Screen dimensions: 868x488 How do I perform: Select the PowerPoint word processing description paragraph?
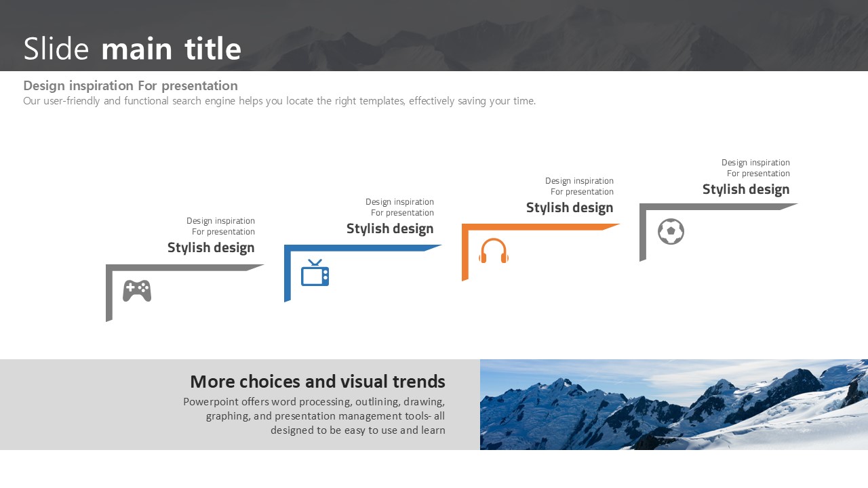[314, 416]
